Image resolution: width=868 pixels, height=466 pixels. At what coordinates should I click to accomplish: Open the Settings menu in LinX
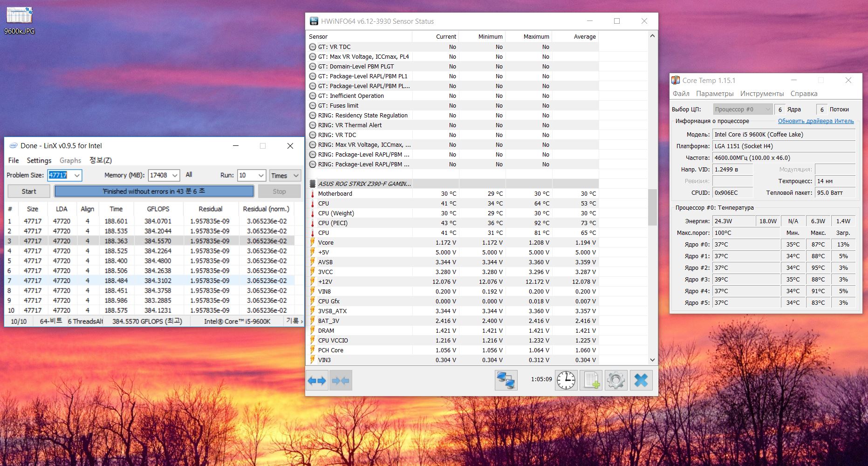point(39,160)
